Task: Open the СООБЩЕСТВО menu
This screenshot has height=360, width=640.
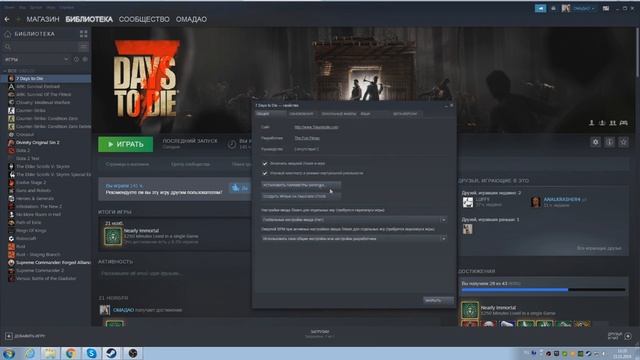Action: (x=144, y=19)
